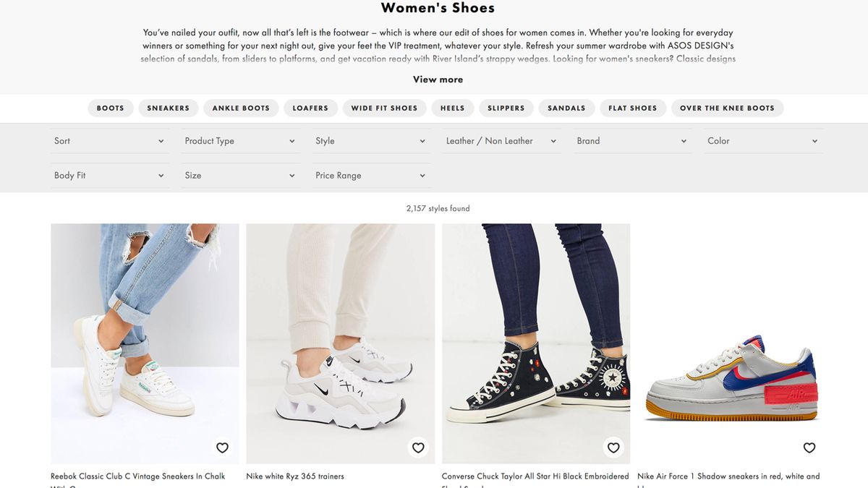Add Converse Chuck Taylor Hi to favorites
Screen dimensions: 868x488
pos(613,448)
